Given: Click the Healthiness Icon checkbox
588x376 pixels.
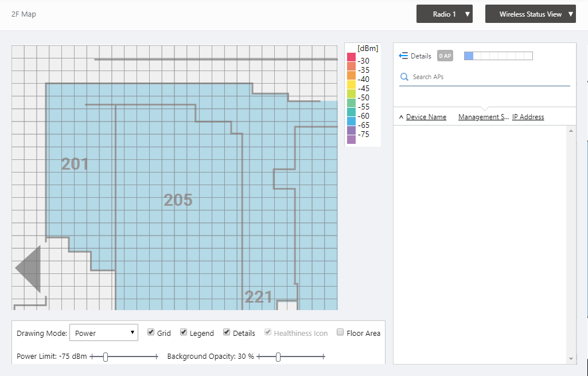Looking at the screenshot, I should pos(268,332).
